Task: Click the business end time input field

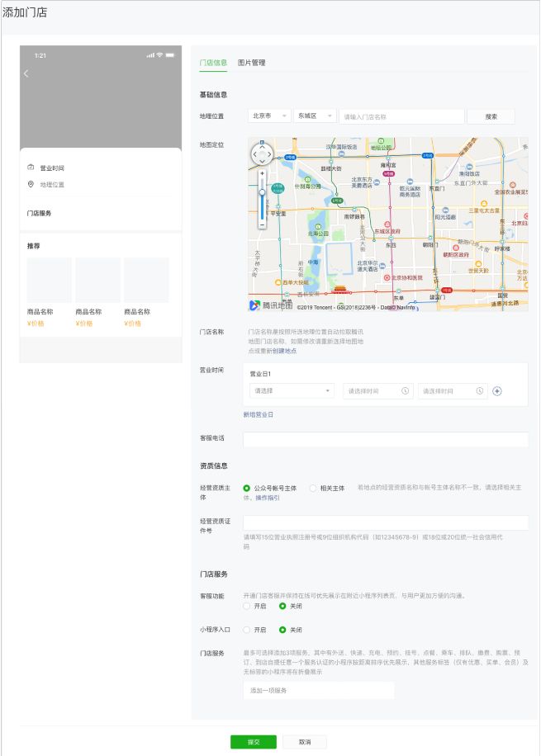Action: 453,391
